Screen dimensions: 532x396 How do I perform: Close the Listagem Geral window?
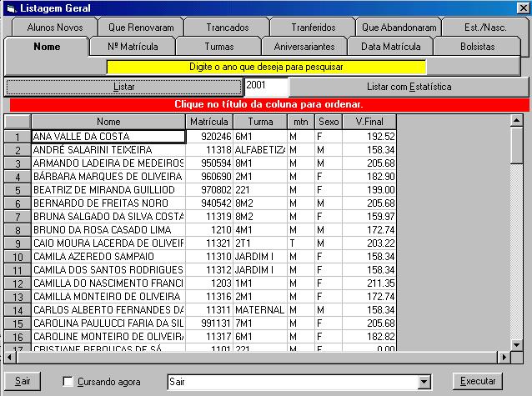coord(521,8)
